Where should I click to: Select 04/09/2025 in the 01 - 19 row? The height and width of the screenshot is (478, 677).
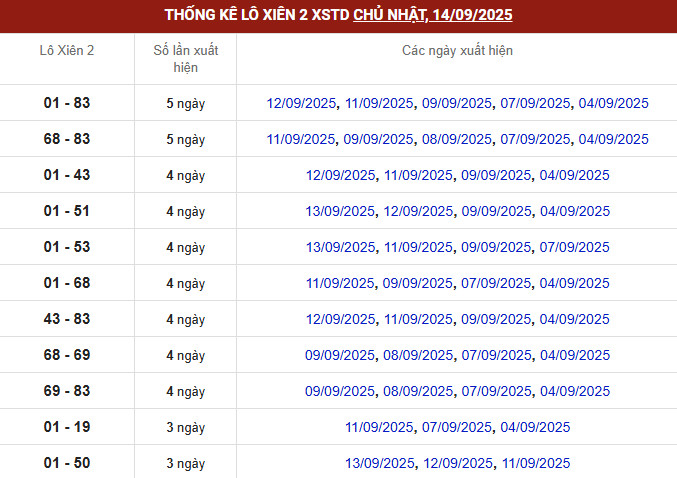click(535, 427)
